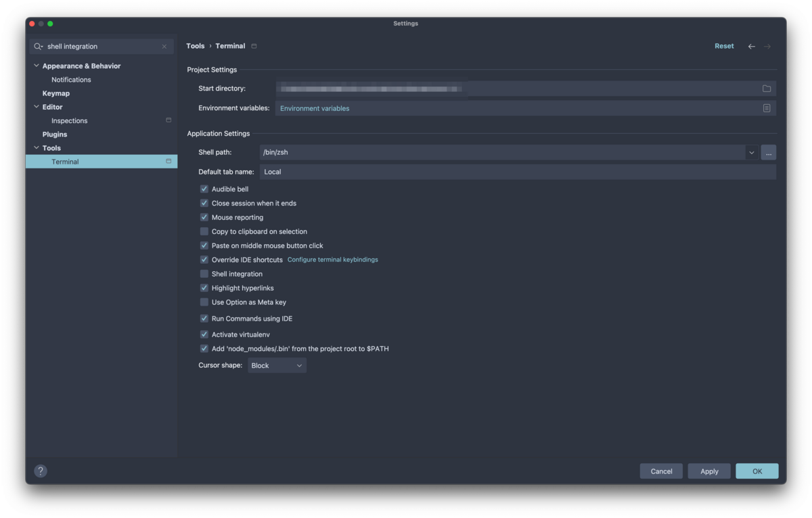Toggle Paste on middle mouse button click
The height and width of the screenshot is (518, 812).
coord(204,245)
